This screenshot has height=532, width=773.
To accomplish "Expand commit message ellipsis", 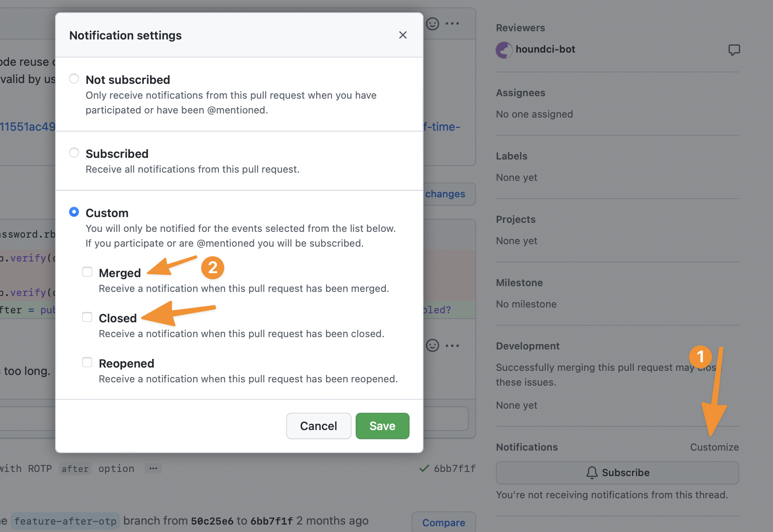I will click(153, 469).
